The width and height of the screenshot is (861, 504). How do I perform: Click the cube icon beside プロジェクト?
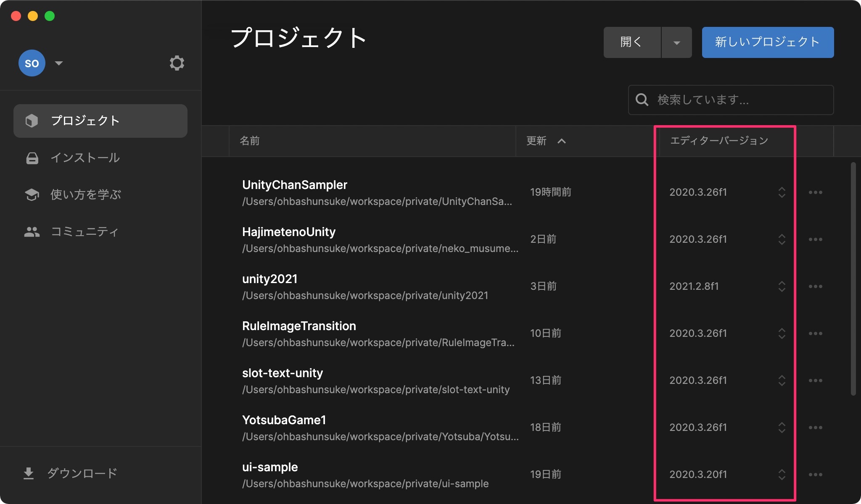tap(32, 121)
